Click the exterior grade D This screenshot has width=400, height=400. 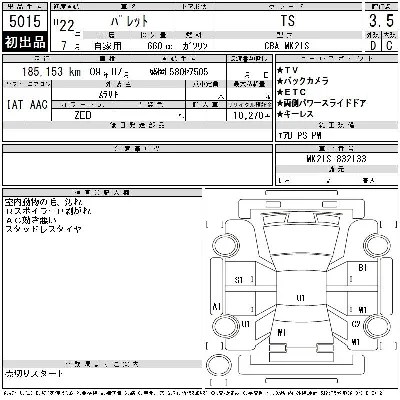coord(373,45)
